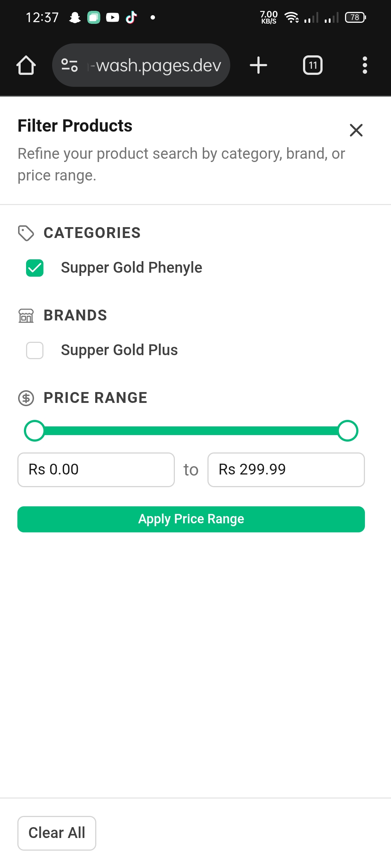Uncheck the Supper Gold Phenyle category
Screen dimensions: 391x868
click(35, 268)
